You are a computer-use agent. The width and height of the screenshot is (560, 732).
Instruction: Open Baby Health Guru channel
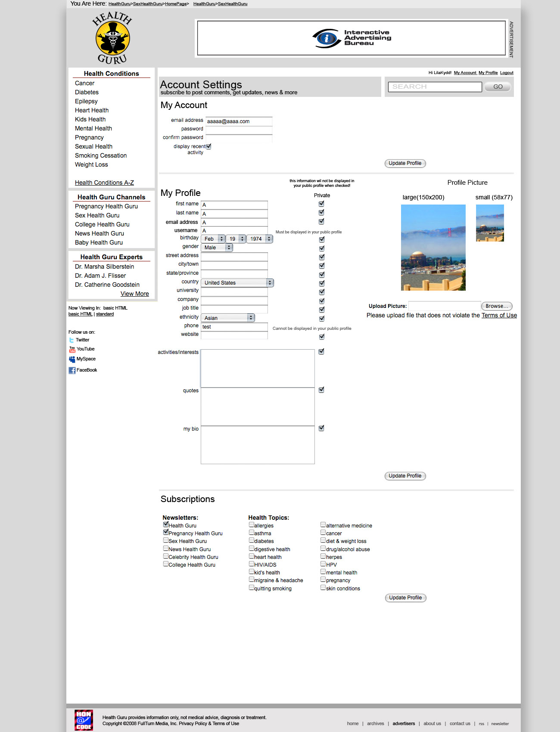tap(99, 242)
